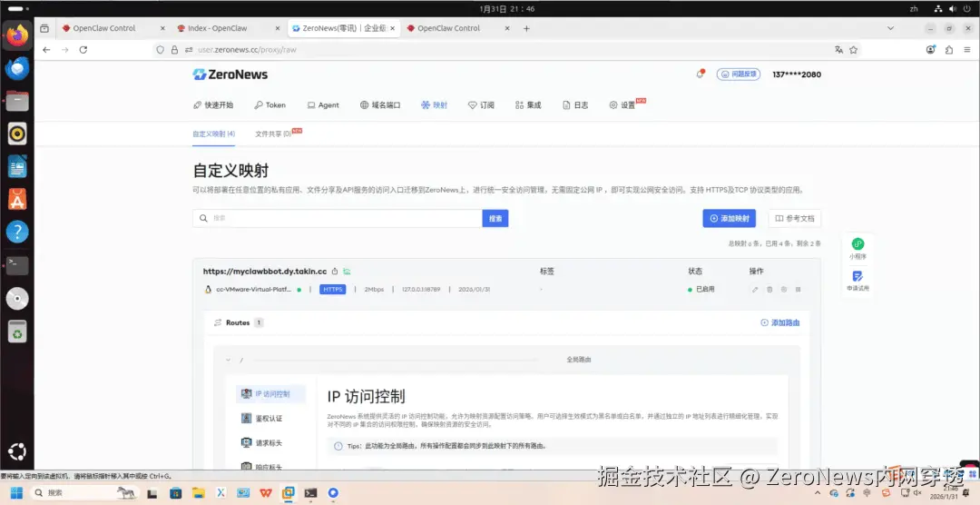The height and width of the screenshot is (505, 980).
Task: Click the Windows Start button on taskbar
Action: pos(15,492)
